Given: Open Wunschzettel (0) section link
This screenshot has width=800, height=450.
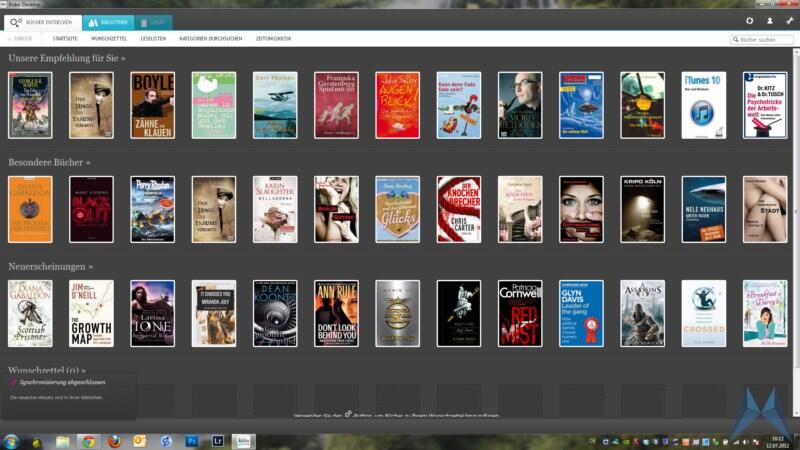Looking at the screenshot, I should pos(47,370).
